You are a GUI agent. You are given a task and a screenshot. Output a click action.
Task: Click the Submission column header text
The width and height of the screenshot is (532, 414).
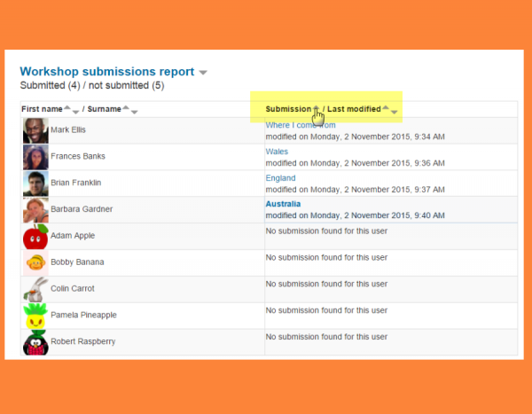(x=286, y=109)
